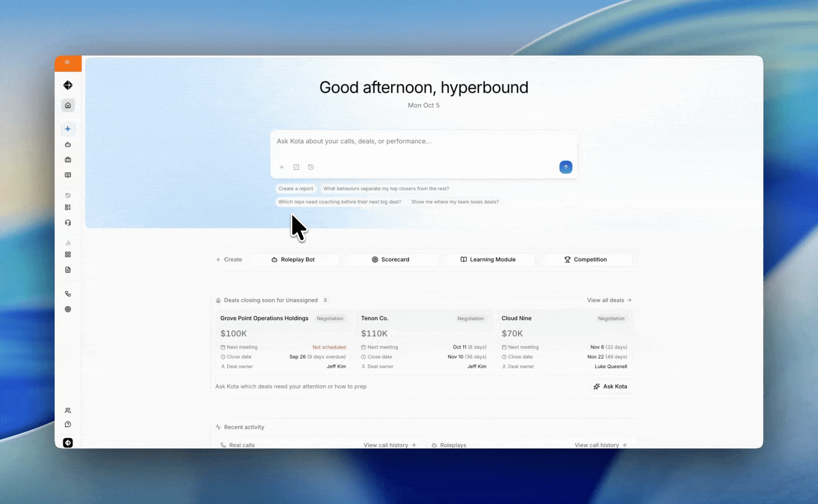Open the Tenon Co. deal card
818x504 pixels.
(x=424, y=343)
